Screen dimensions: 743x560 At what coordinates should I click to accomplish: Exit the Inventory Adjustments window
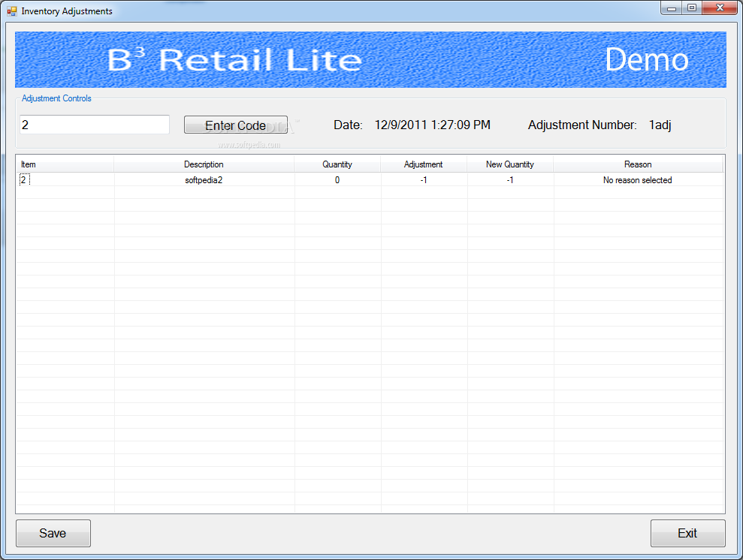click(687, 533)
